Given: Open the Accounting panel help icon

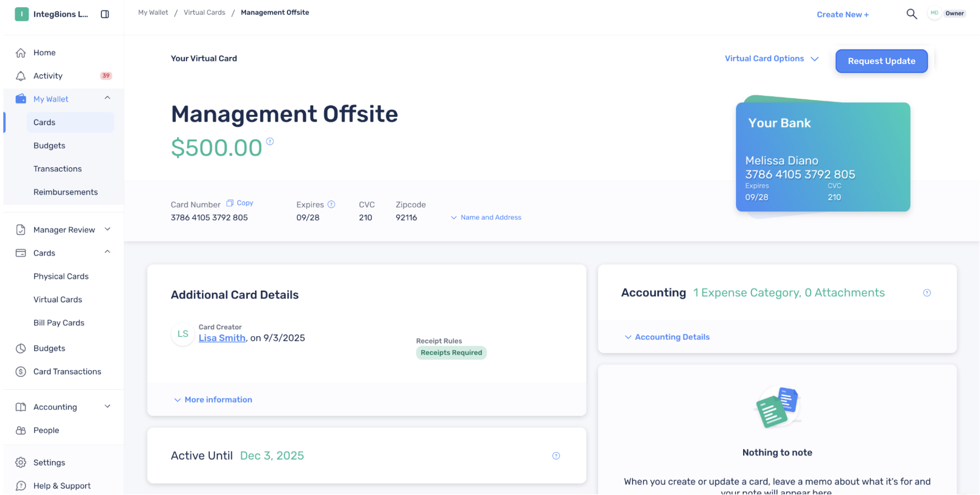Looking at the screenshot, I should pos(927,293).
